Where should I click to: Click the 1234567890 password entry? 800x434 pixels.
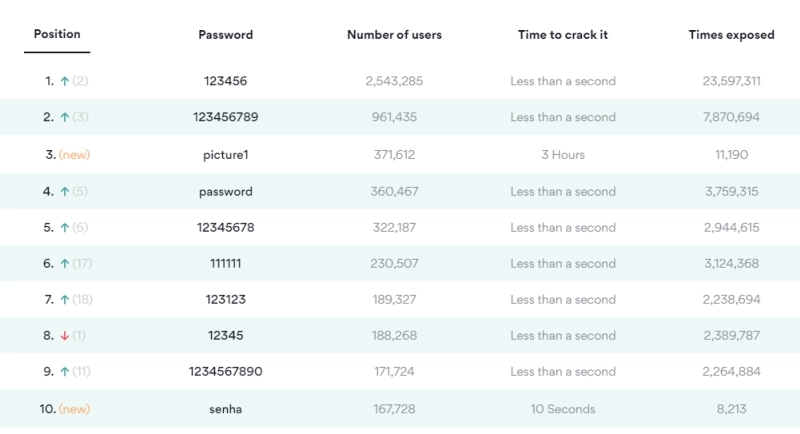pyautogui.click(x=225, y=371)
